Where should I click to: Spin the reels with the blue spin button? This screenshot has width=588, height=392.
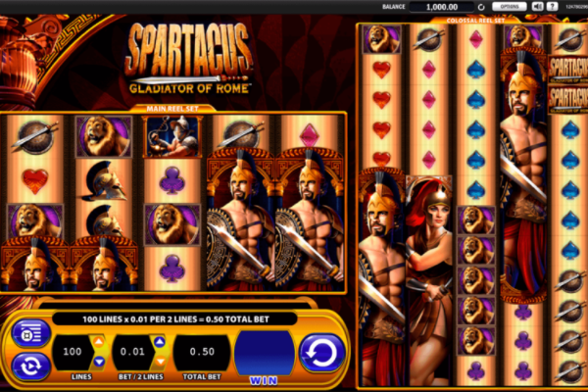tap(322, 353)
